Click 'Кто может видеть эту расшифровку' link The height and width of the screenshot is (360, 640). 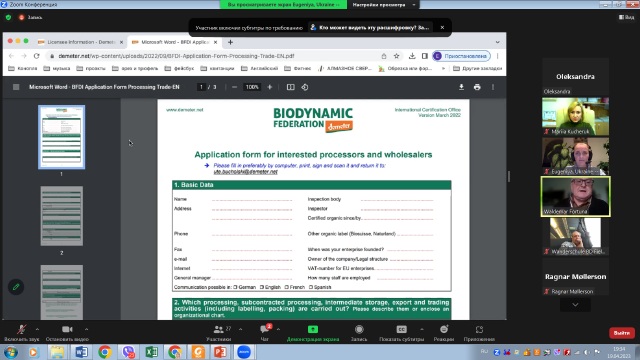tap(369, 27)
